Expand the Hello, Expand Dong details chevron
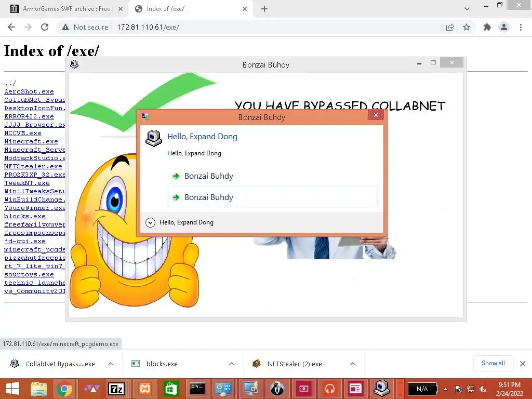Image resolution: width=532 pixels, height=399 pixels. [150, 222]
